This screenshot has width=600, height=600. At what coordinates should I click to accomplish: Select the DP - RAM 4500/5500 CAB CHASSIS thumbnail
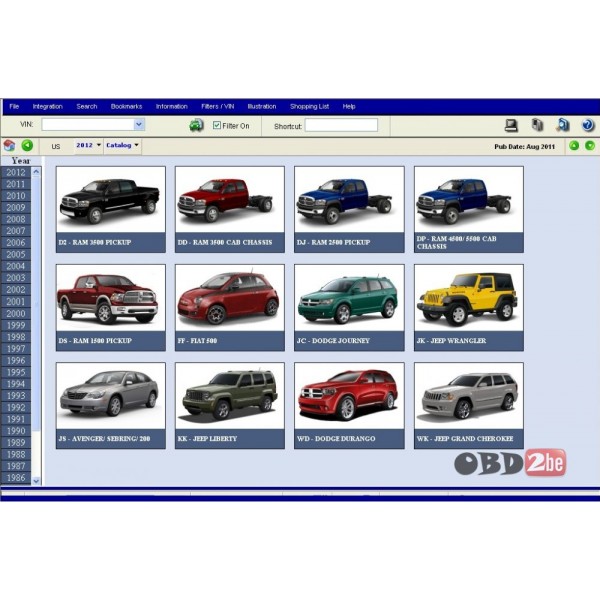coord(469,209)
